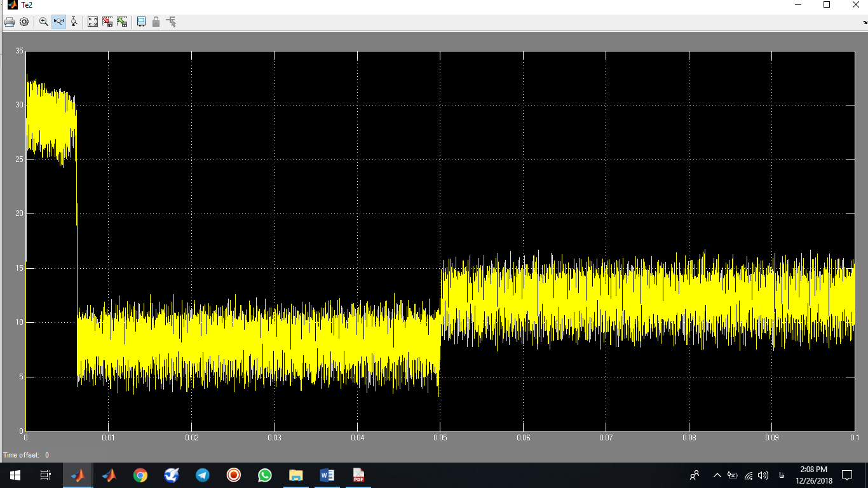Open the volume control in system tray
The height and width of the screenshot is (488, 868).
[x=763, y=475]
